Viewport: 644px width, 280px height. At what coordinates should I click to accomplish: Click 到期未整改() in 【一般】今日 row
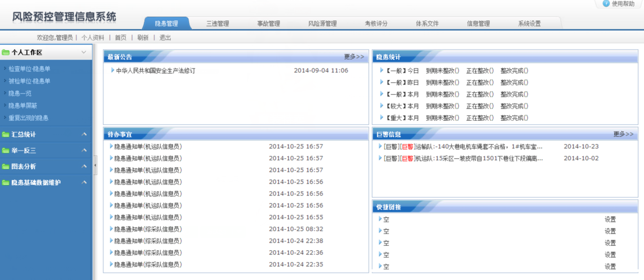[442, 71]
